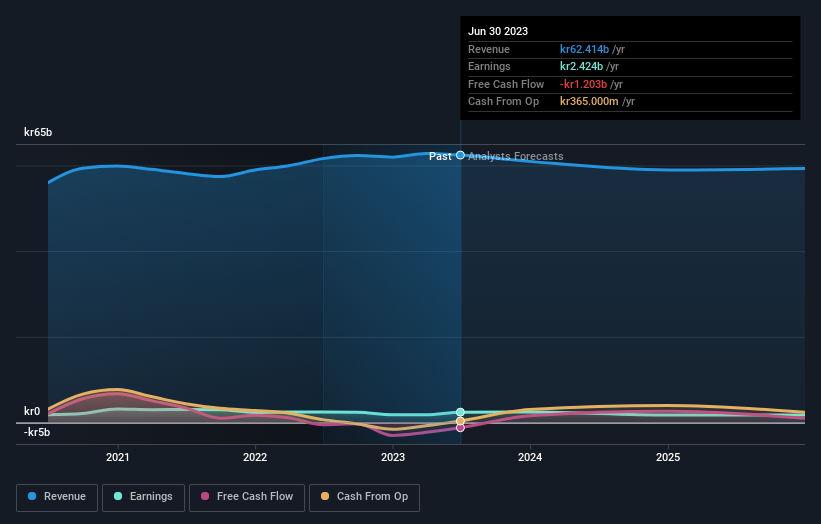Image resolution: width=821 pixels, height=524 pixels.
Task: Toggle the Revenue series legend button
Action: 57,497
